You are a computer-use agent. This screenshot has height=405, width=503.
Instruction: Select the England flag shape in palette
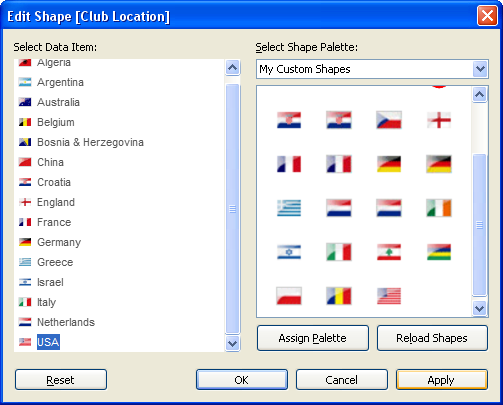click(439, 120)
